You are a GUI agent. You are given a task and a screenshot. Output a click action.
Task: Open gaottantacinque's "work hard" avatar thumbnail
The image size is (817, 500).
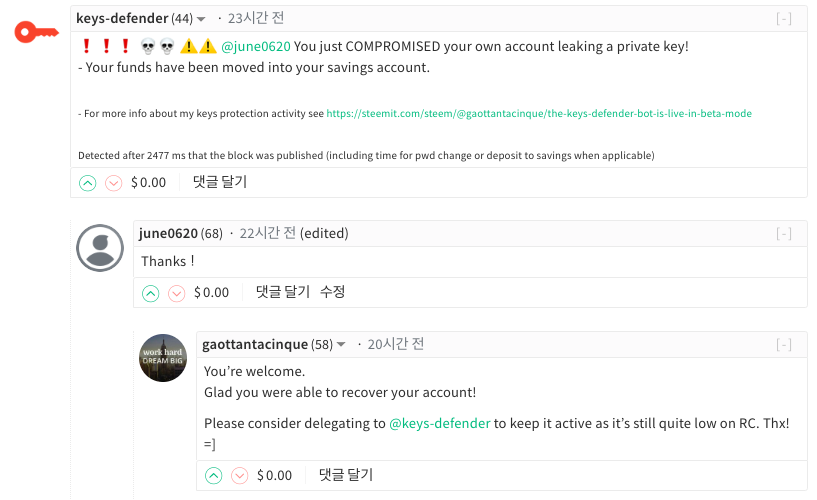tap(163, 358)
